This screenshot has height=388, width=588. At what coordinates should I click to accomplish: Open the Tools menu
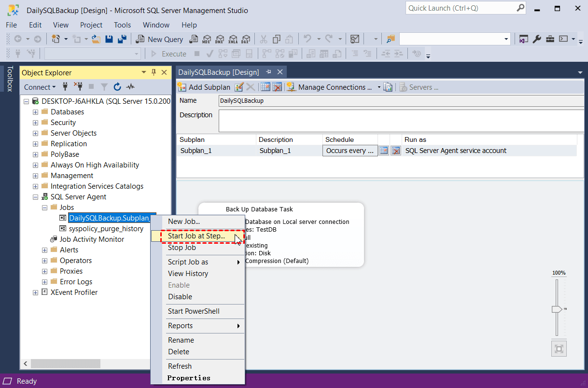(x=122, y=25)
